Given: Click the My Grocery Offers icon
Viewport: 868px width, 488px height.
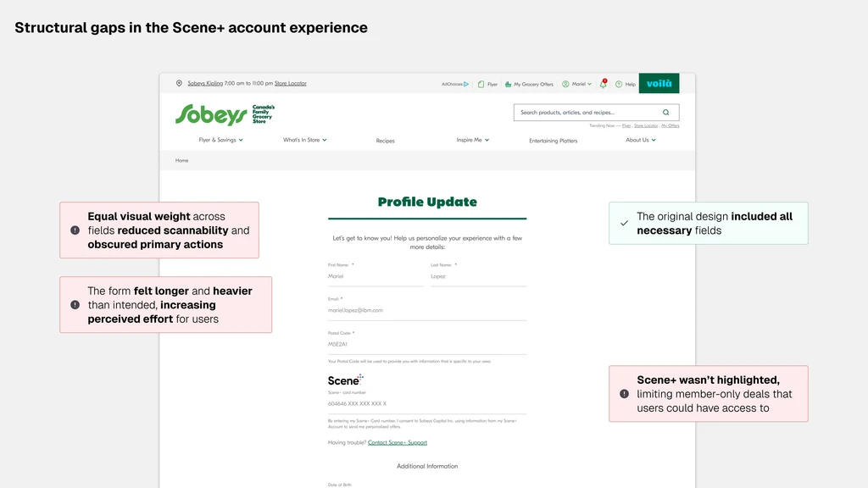Looking at the screenshot, I should [508, 84].
